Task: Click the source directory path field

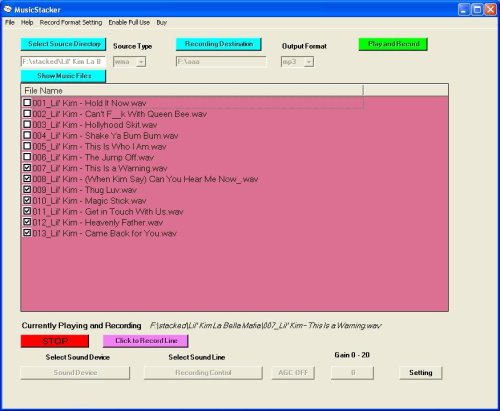Action: tap(63, 62)
